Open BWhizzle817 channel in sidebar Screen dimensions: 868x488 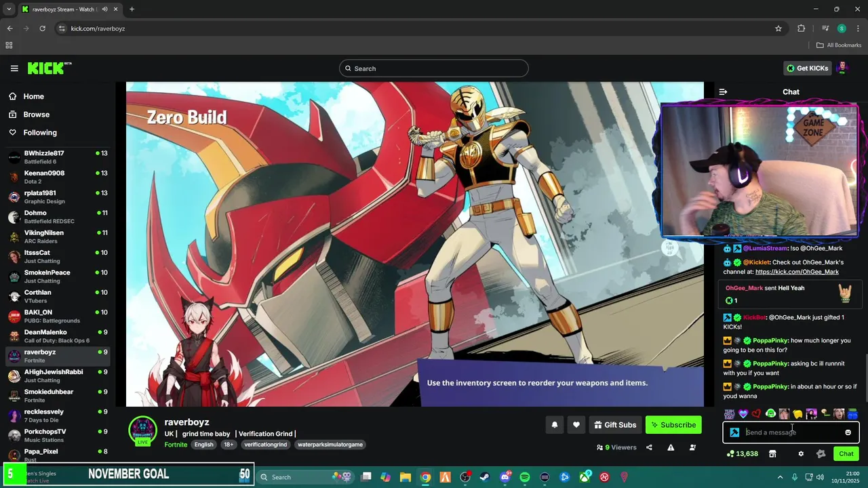tap(58, 157)
